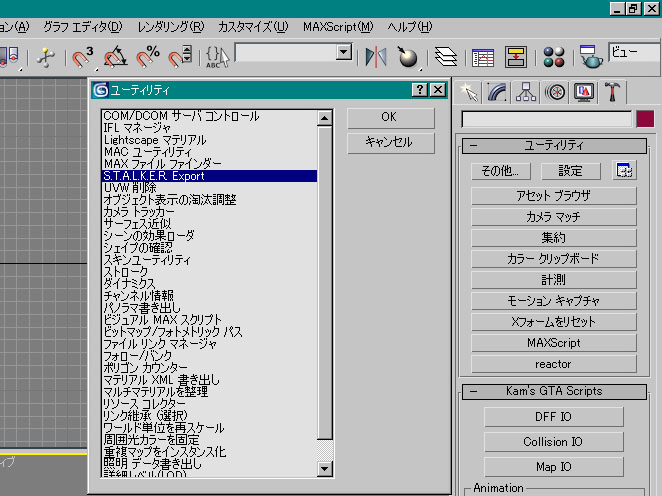The height and width of the screenshot is (496, 662).
Task: Click the Xフォームをリセット button
Action: (553, 322)
